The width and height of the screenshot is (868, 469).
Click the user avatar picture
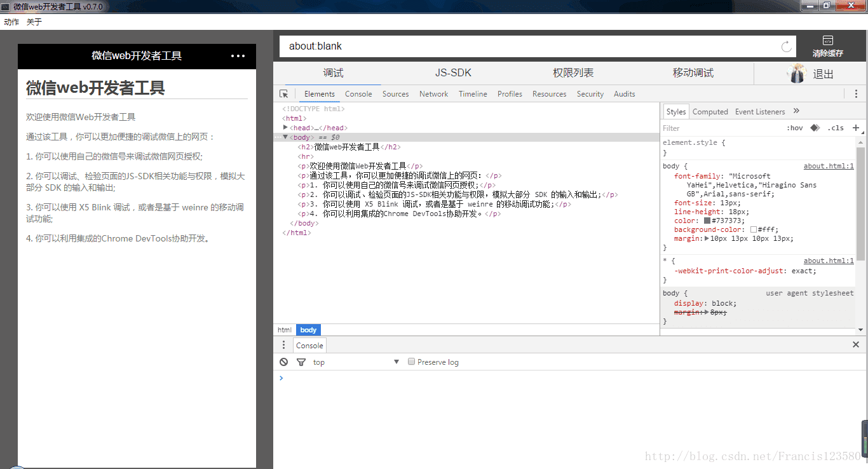[796, 74]
